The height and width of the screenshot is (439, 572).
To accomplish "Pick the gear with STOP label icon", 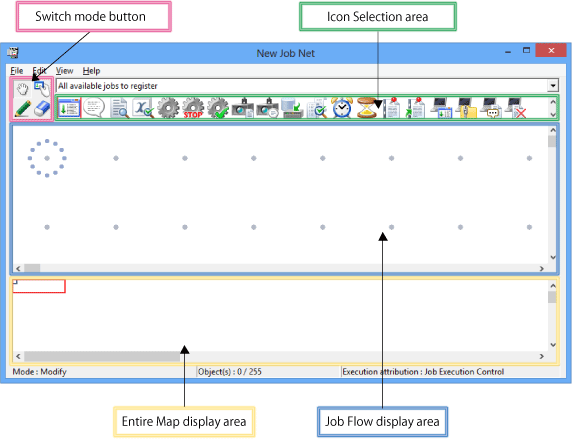I will pyautogui.click(x=193, y=108).
